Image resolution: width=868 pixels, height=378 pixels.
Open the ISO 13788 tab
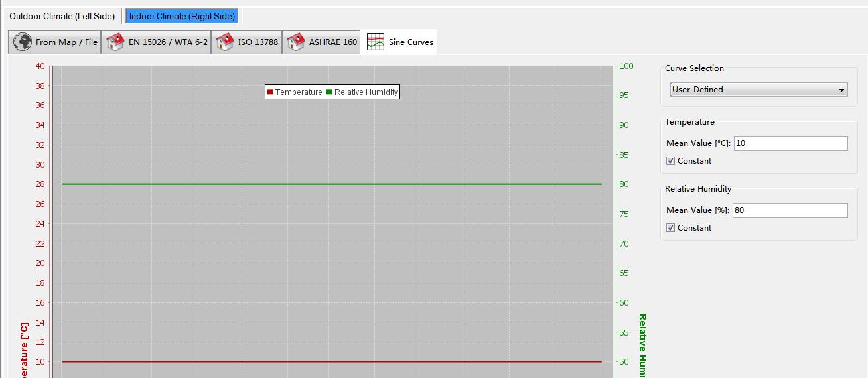(x=257, y=42)
